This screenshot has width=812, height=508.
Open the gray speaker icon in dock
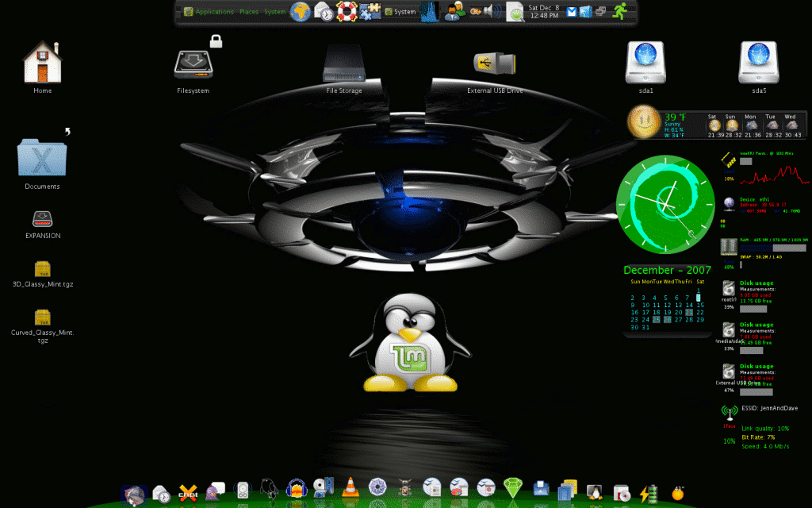tap(242, 490)
